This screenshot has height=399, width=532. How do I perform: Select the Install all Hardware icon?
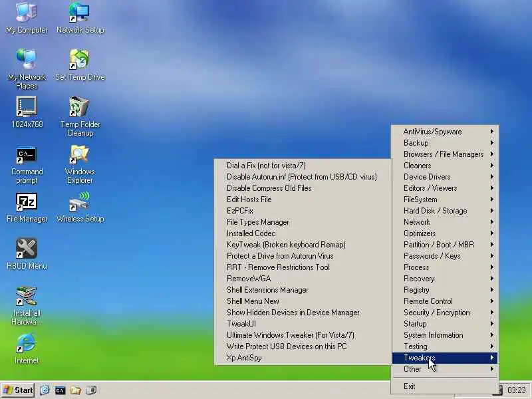click(x=27, y=305)
